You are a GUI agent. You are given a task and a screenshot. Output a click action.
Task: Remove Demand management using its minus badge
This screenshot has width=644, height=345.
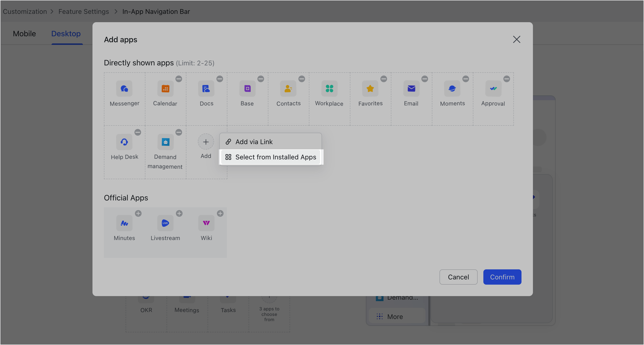click(x=179, y=132)
